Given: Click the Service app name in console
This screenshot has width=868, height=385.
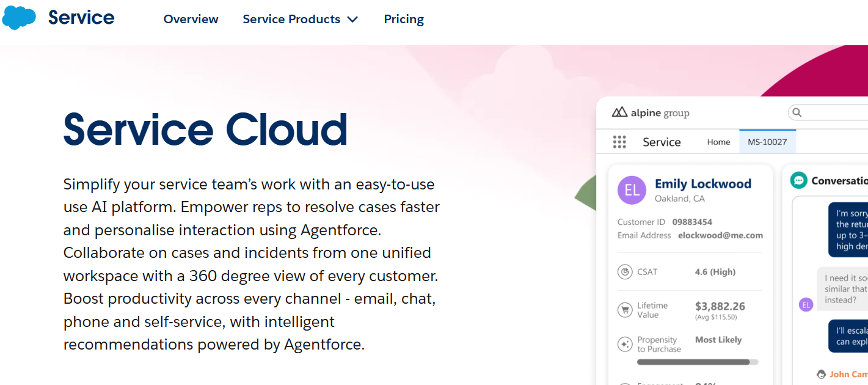Looking at the screenshot, I should (662, 142).
